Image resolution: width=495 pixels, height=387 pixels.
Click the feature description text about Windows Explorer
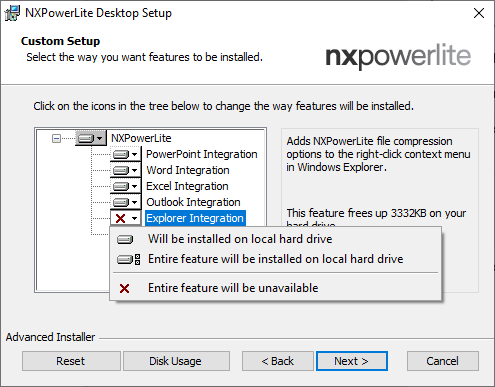tap(378, 154)
